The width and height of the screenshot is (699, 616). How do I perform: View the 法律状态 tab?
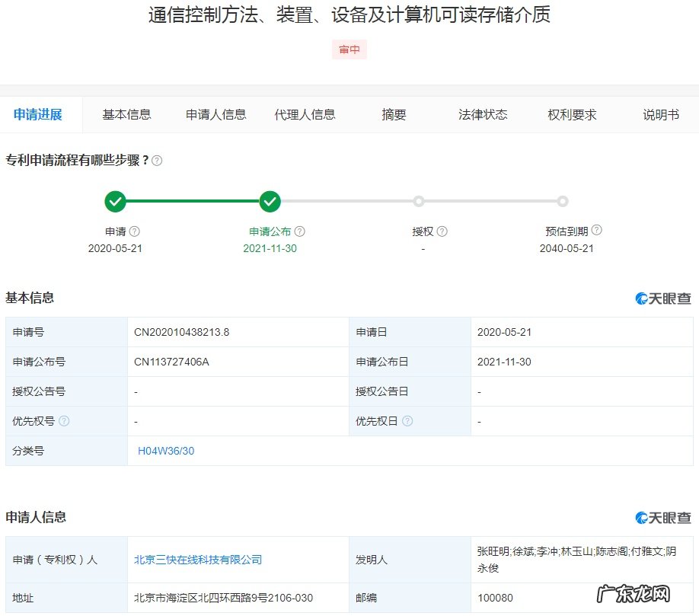tap(482, 114)
